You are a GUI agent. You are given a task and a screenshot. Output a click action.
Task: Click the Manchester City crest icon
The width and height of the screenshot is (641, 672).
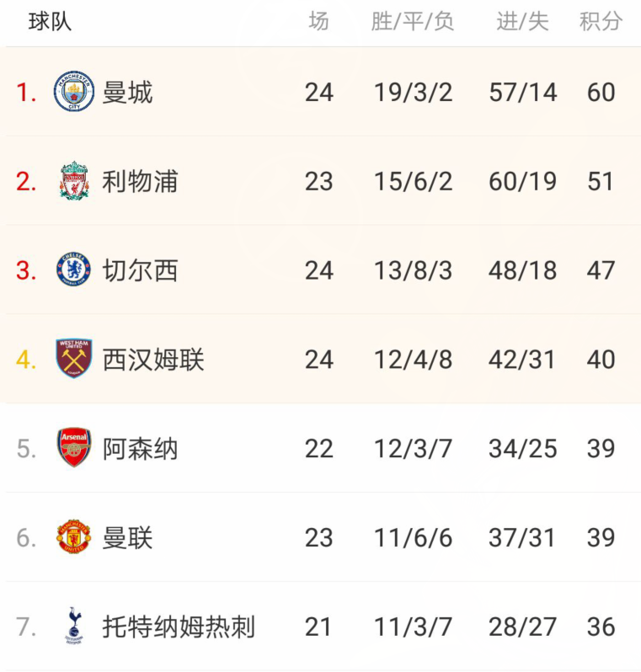(74, 92)
